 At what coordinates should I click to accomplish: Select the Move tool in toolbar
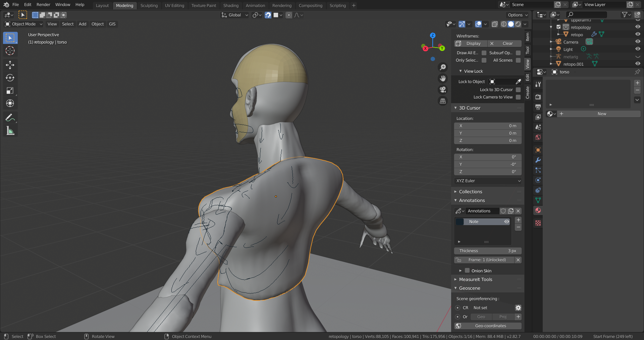10,65
